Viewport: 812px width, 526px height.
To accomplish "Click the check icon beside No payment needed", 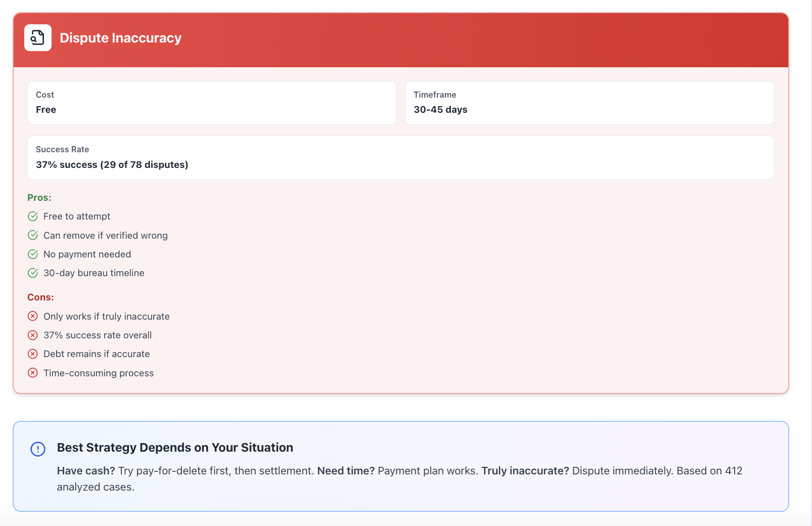I will tap(33, 254).
